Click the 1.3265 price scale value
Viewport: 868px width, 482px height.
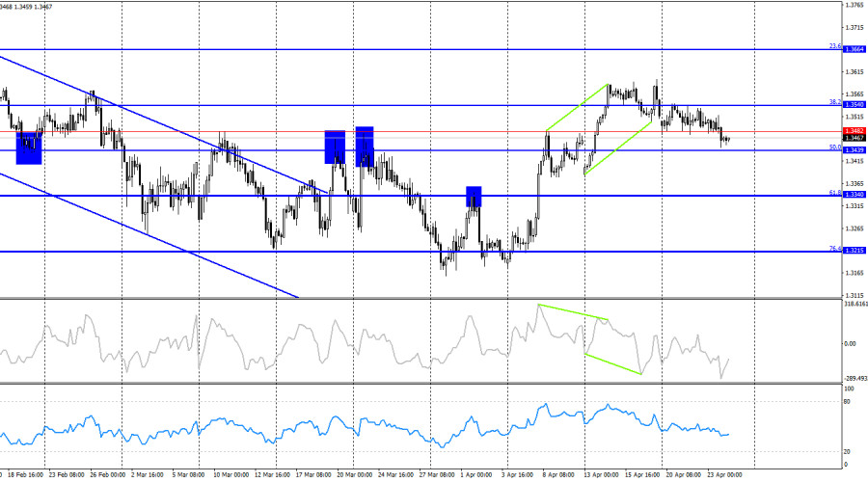854,228
